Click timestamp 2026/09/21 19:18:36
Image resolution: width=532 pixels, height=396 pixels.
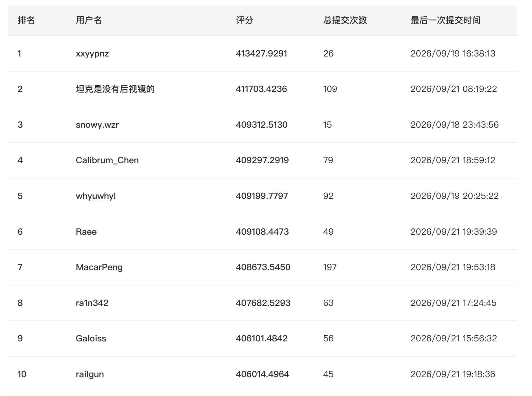click(453, 374)
